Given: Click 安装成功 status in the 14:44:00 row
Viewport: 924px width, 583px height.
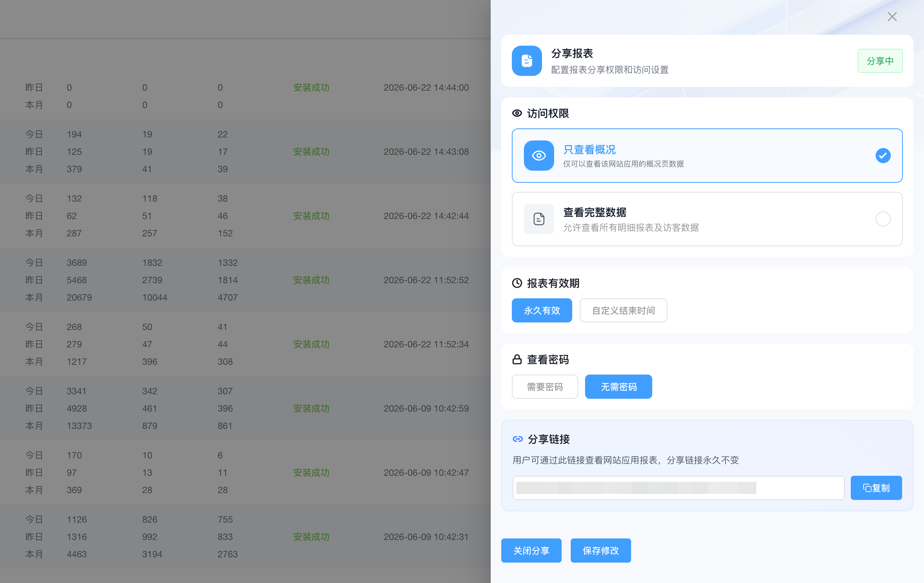Looking at the screenshot, I should [x=311, y=88].
